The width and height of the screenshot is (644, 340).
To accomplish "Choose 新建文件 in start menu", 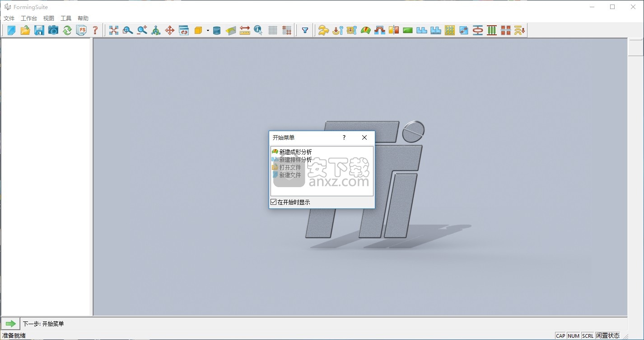I will tap(286, 175).
